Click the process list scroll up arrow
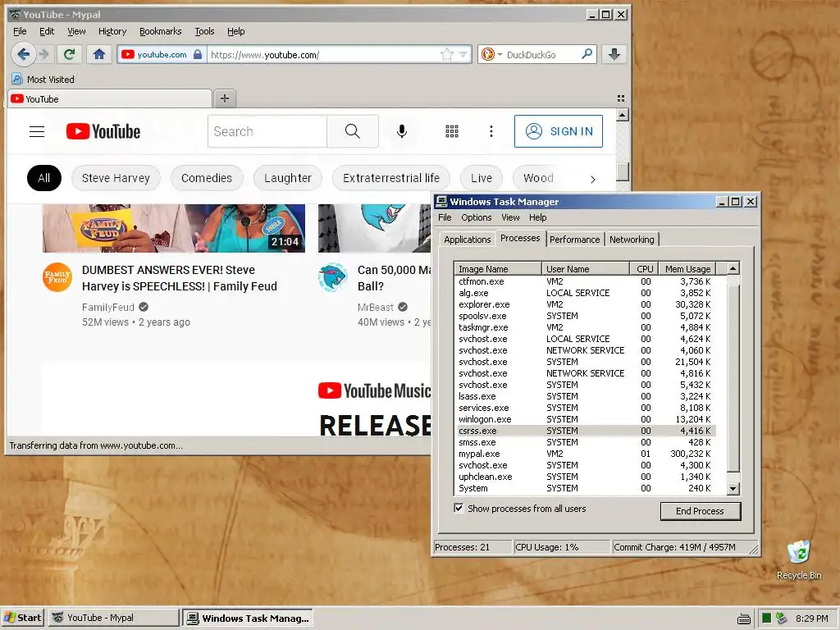 pyautogui.click(x=733, y=268)
